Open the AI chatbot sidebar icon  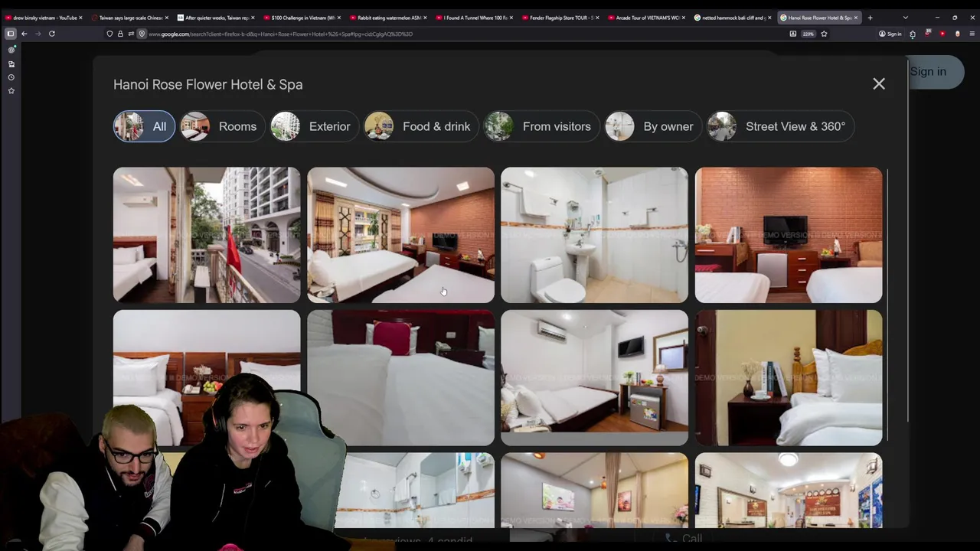11,50
